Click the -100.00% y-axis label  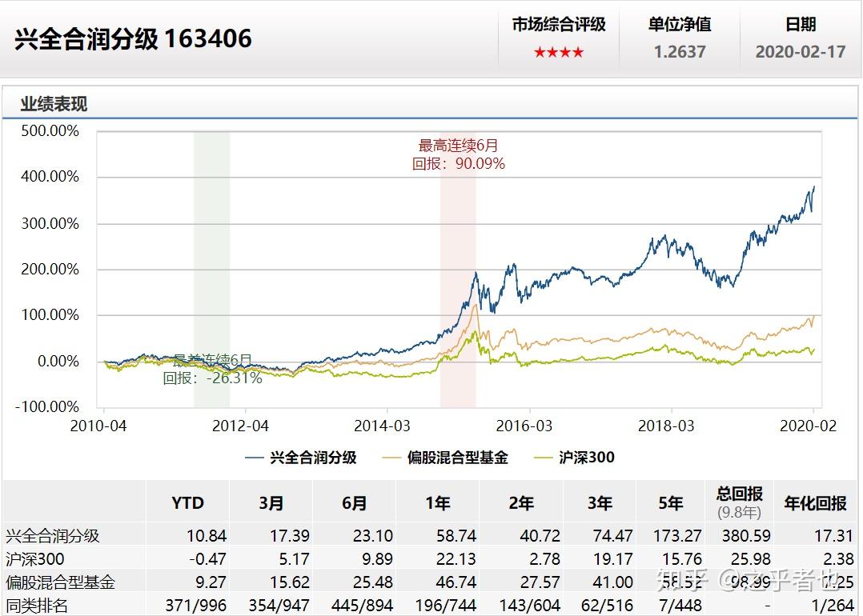[47, 407]
